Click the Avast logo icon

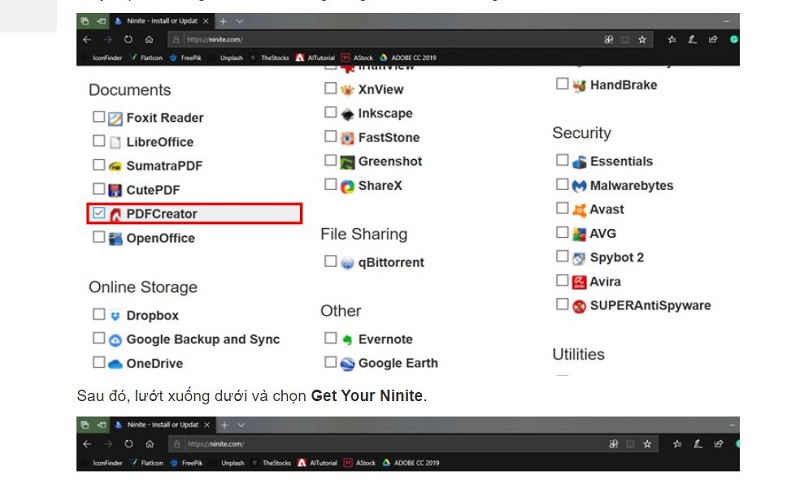(579, 210)
